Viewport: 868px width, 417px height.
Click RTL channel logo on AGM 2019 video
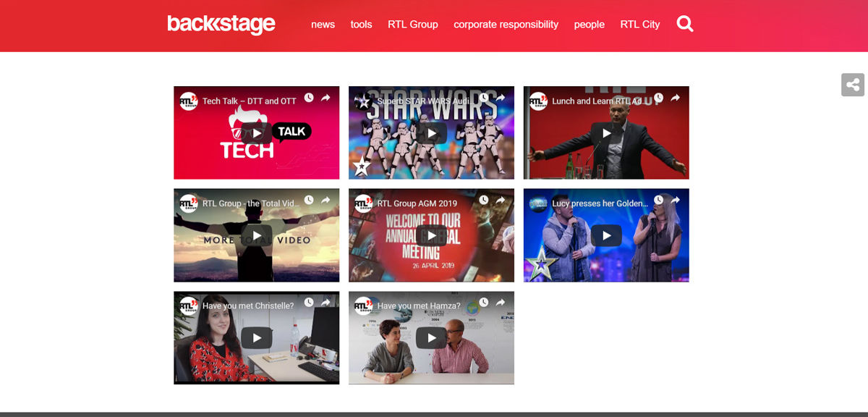(x=364, y=203)
